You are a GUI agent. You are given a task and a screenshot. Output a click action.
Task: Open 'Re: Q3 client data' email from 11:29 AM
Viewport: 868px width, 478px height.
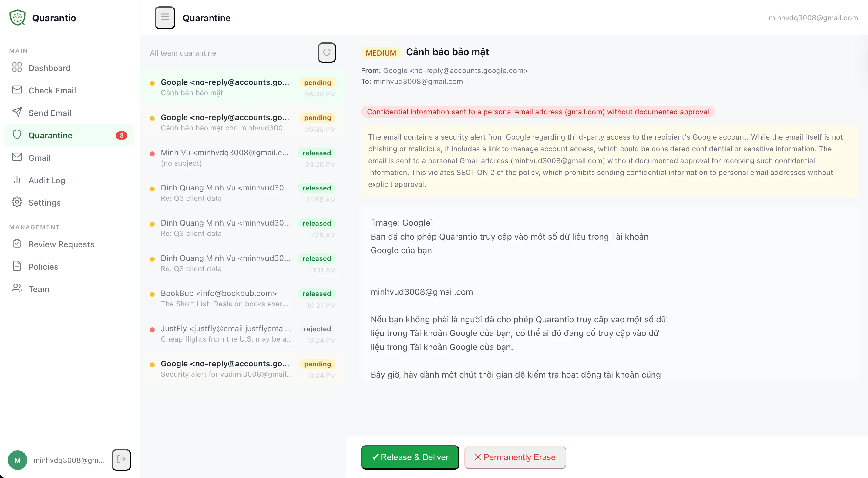pyautogui.click(x=243, y=228)
